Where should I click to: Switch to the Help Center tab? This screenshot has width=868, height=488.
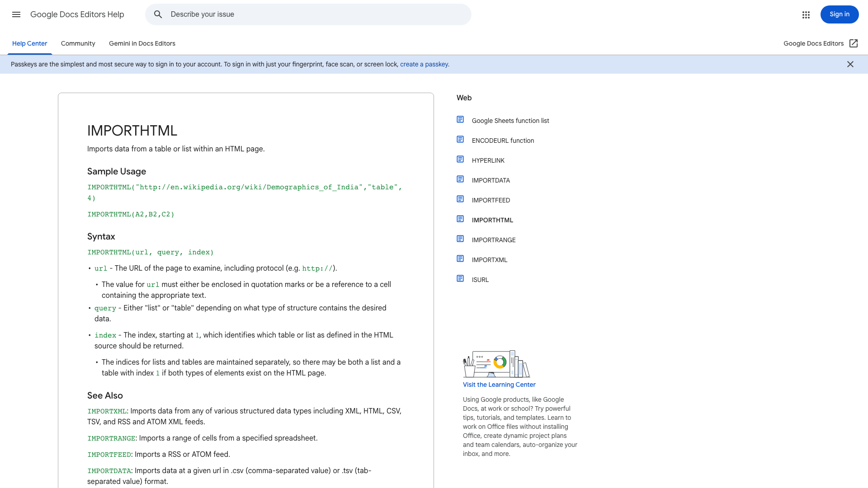click(x=30, y=44)
